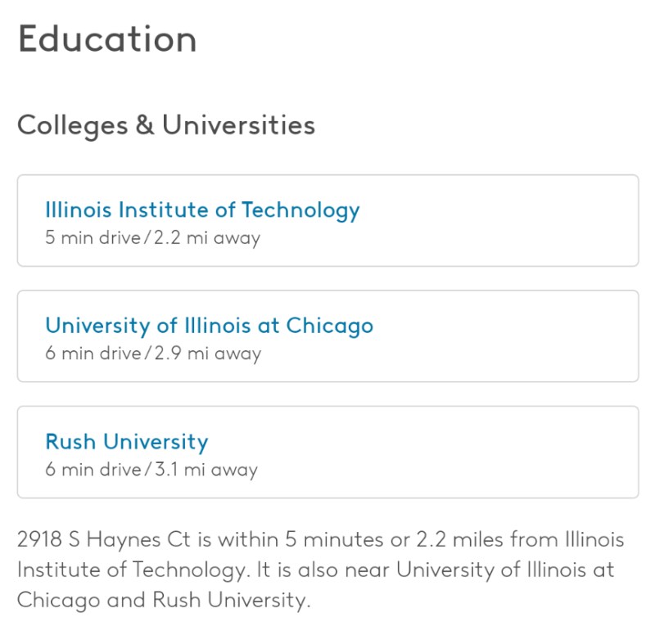Screen dimensions: 655x644
Task: Click "6 min drive" under University of Illinois at Chicago
Action: pos(93,354)
